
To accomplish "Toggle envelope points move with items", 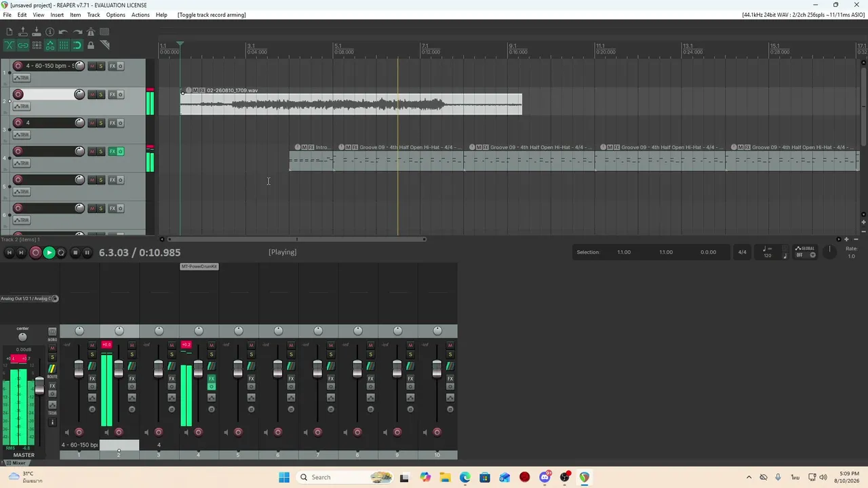I will coord(50,45).
